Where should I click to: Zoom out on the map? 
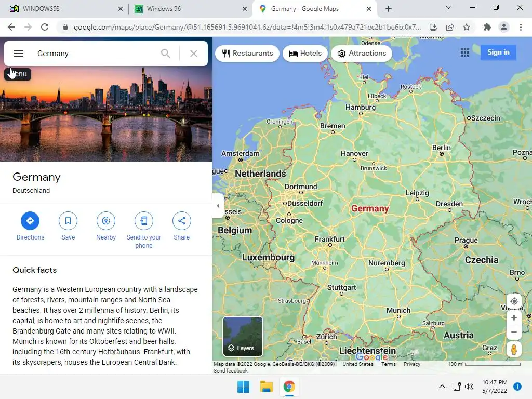(x=514, y=332)
